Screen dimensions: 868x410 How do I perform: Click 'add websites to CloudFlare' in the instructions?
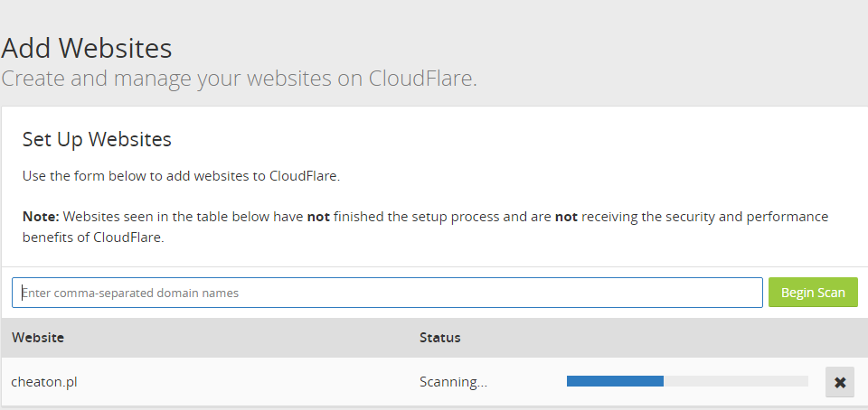click(x=269, y=176)
